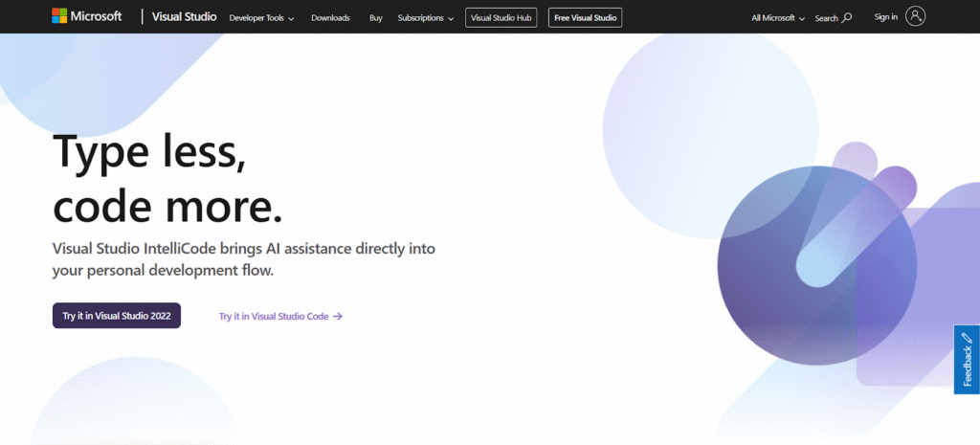Click the user account avatar icon
This screenshot has height=445, width=980.
point(915,16)
